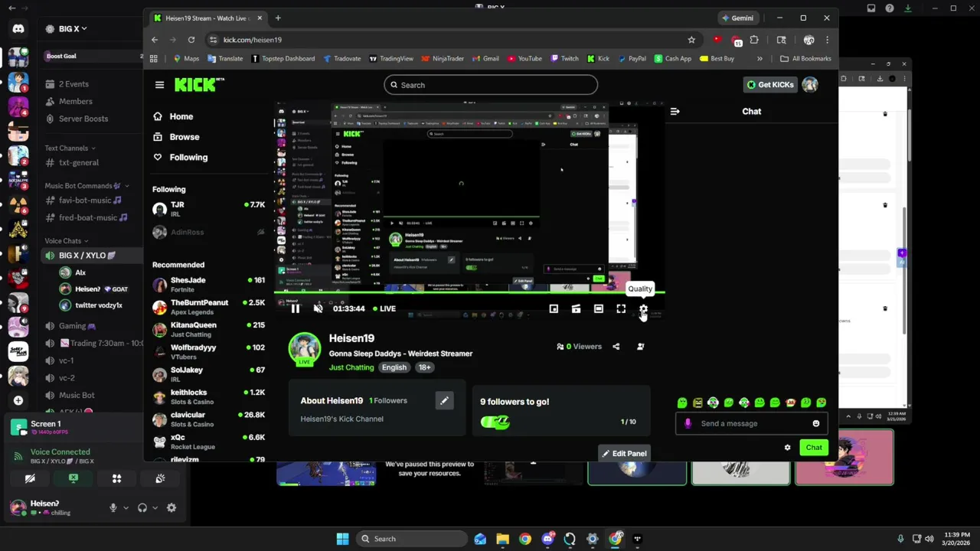Send message with green Chat button
This screenshot has height=551, width=980.
[814, 448]
